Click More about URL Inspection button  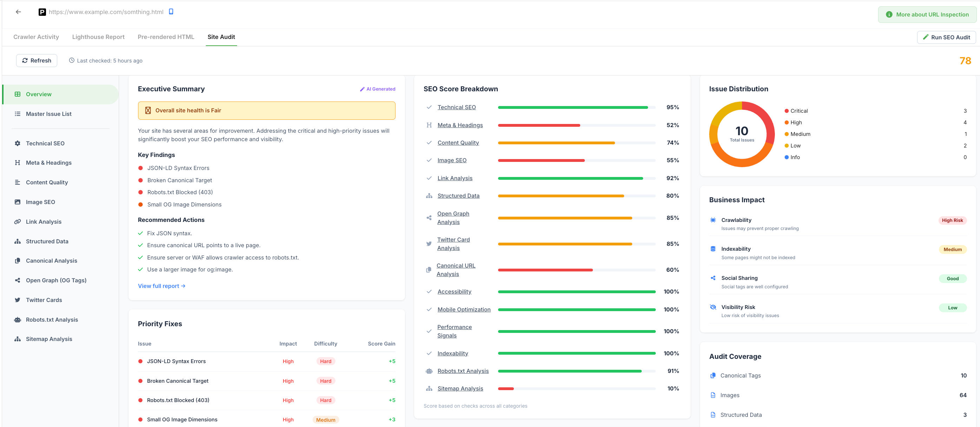(927, 14)
